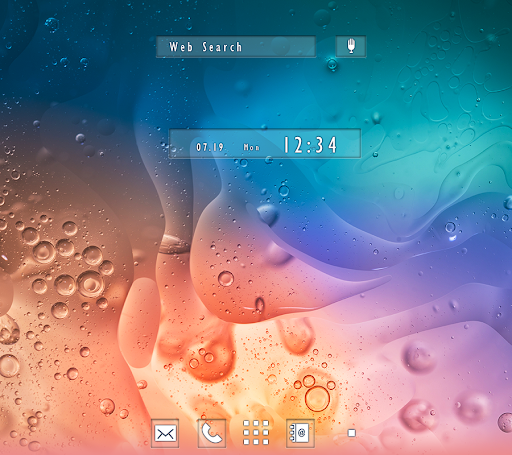Make a call using the dock handset icon

[212, 433]
